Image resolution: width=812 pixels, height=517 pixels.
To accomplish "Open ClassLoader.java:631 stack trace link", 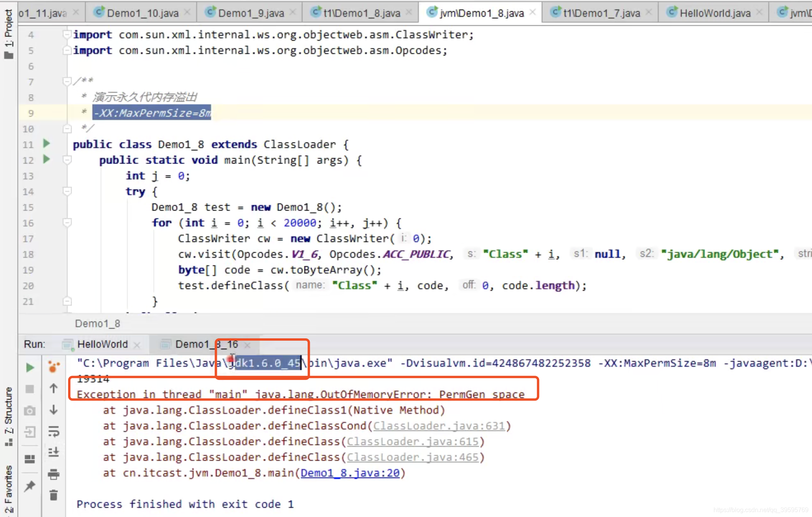I will click(439, 426).
